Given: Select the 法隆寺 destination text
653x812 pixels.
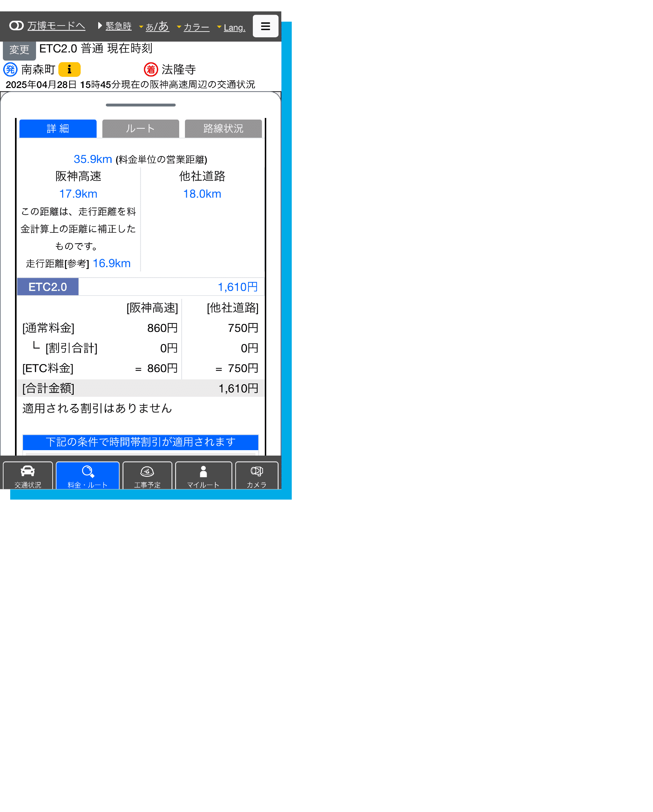Looking at the screenshot, I should pos(179,69).
